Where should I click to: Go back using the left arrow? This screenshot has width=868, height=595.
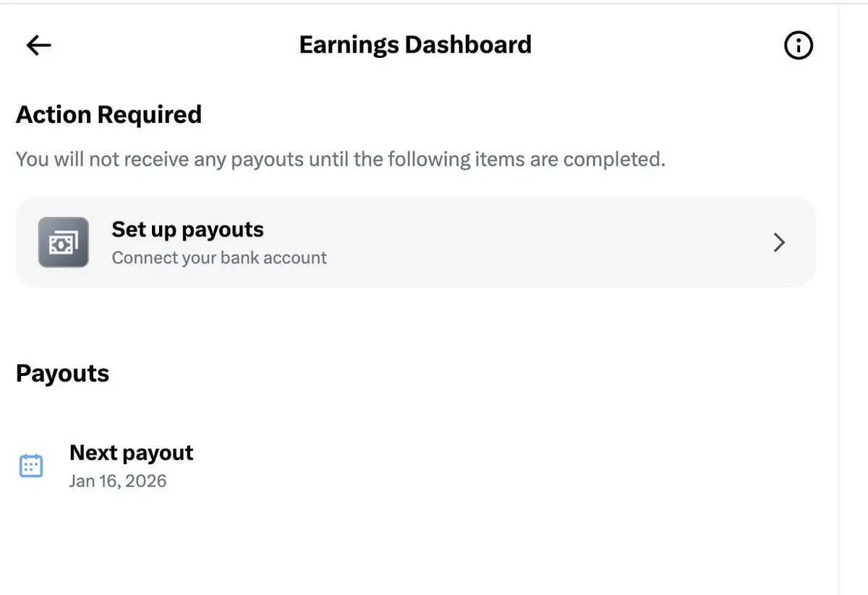coord(38,46)
